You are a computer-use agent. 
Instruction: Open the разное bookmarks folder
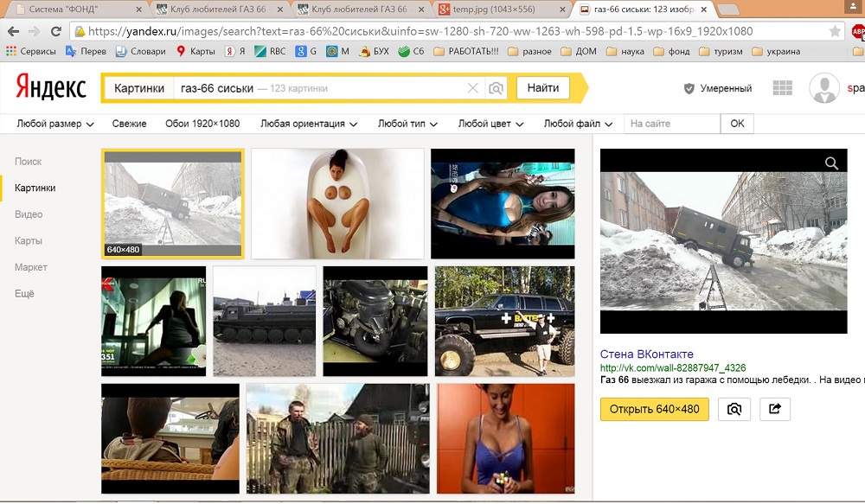pyautogui.click(x=529, y=51)
